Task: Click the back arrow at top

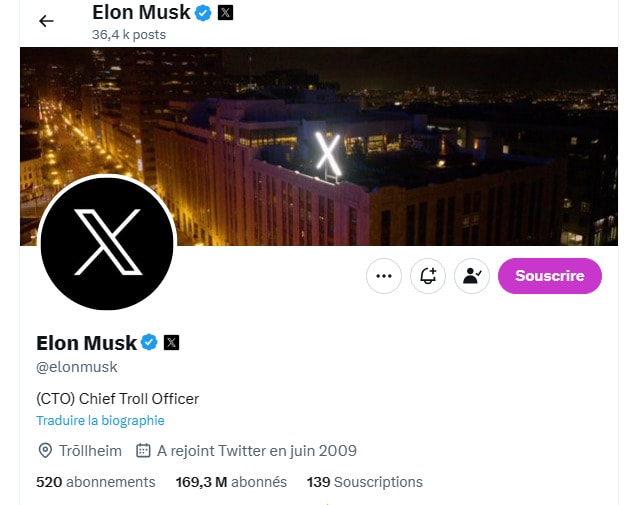Action: pyautogui.click(x=46, y=21)
